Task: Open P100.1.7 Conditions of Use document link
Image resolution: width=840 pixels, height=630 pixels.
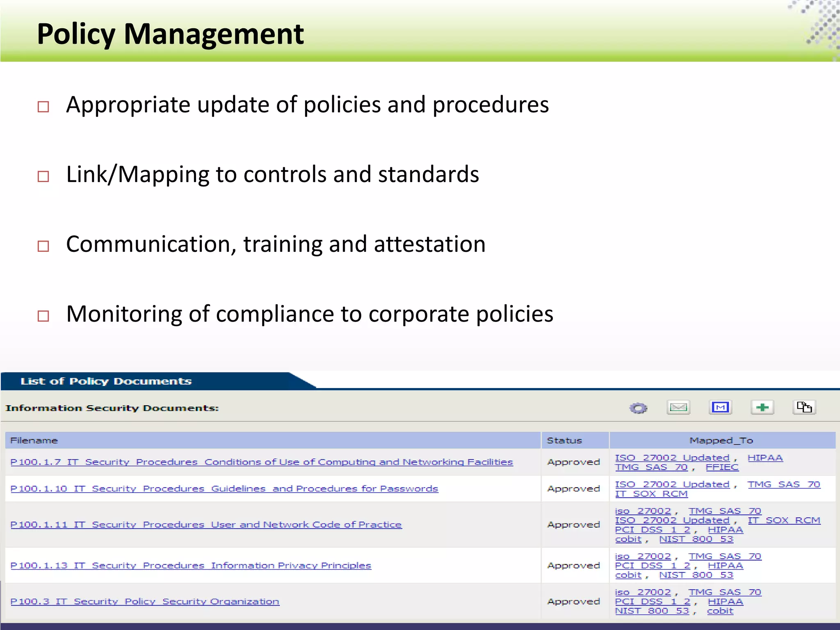Action: point(262,462)
